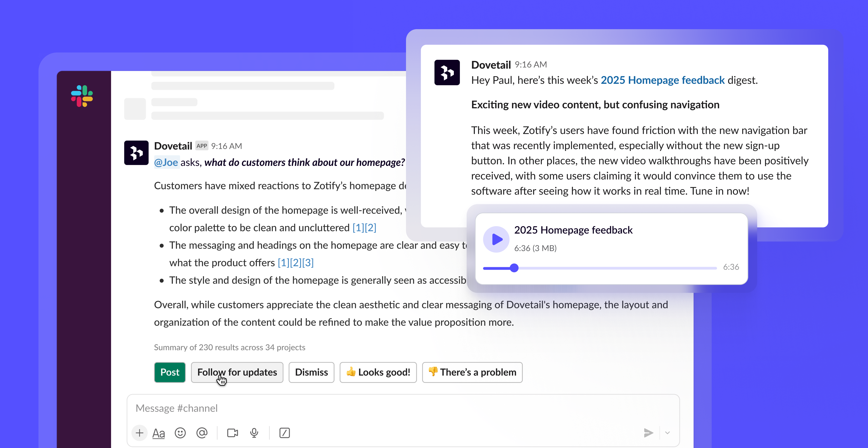Image resolution: width=868 pixels, height=448 pixels.
Task: Open the @Joe mention
Action: (x=166, y=162)
